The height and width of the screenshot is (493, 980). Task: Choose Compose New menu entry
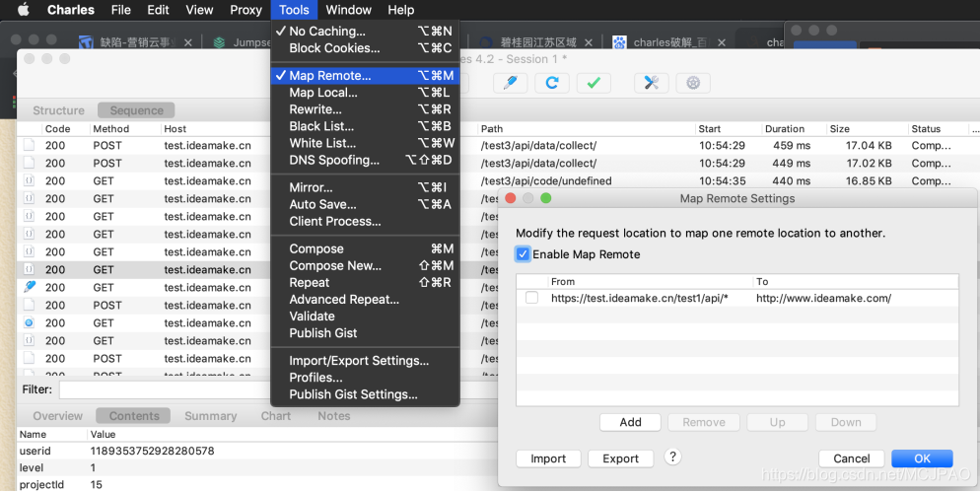(365, 265)
